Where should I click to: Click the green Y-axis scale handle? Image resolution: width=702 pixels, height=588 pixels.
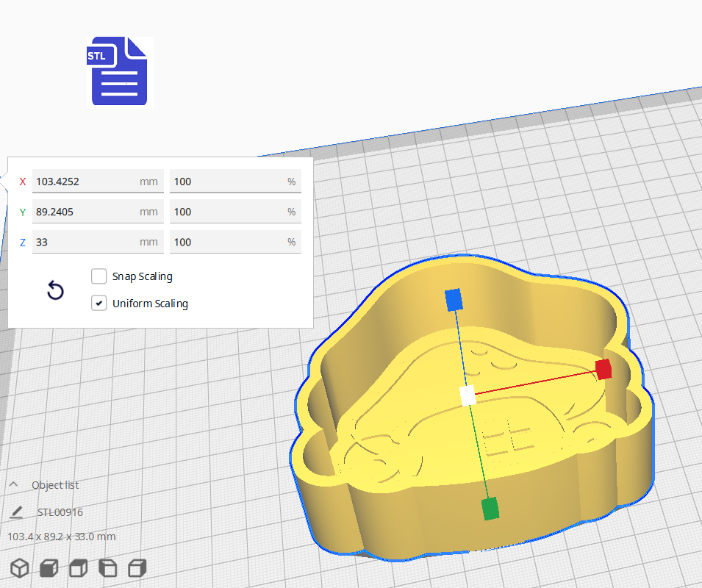tap(490, 509)
